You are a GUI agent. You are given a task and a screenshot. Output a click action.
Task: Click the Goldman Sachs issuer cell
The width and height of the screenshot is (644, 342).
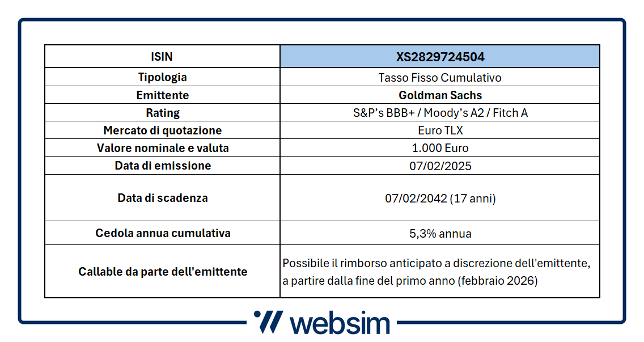(440, 95)
